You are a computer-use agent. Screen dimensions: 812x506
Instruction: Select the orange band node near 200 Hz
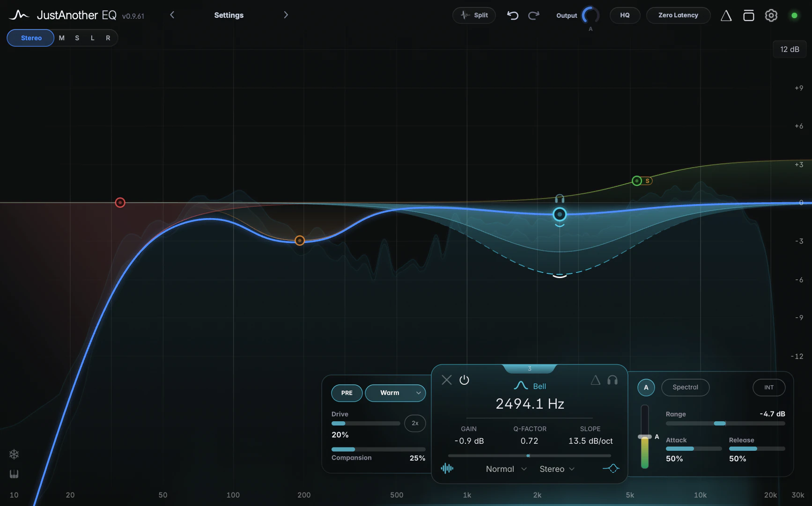pyautogui.click(x=300, y=241)
